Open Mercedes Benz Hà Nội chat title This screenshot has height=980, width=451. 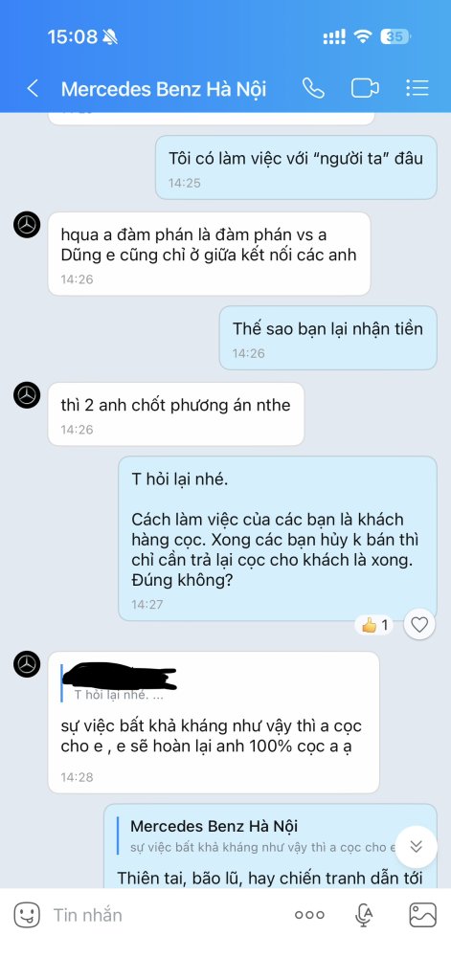pos(164,89)
